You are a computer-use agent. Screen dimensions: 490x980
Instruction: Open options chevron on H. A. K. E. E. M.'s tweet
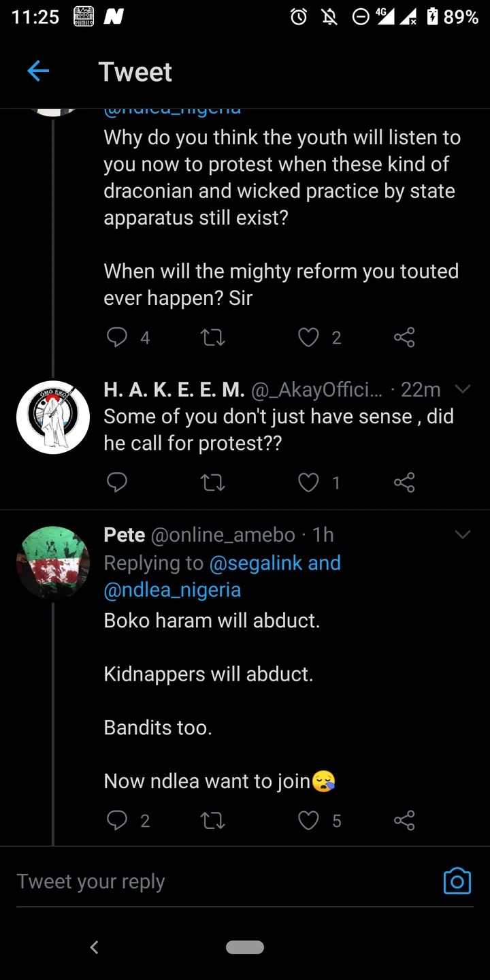coord(463,389)
